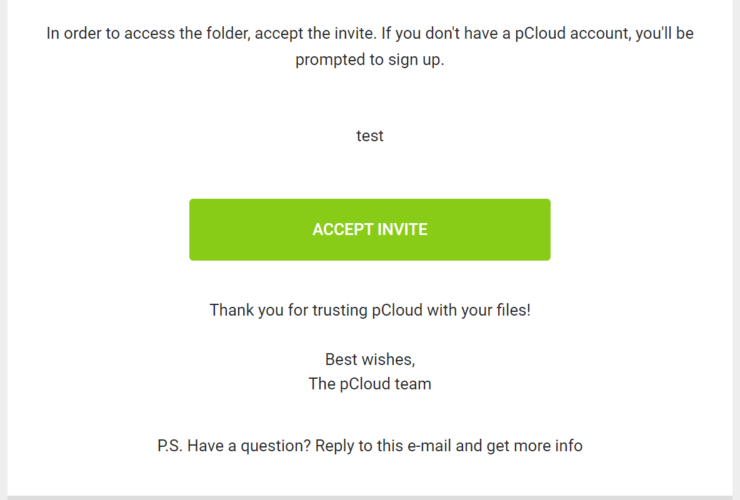Click the 'Reply to this e-mail' phrase
This screenshot has height=500, width=740.
[383, 446]
